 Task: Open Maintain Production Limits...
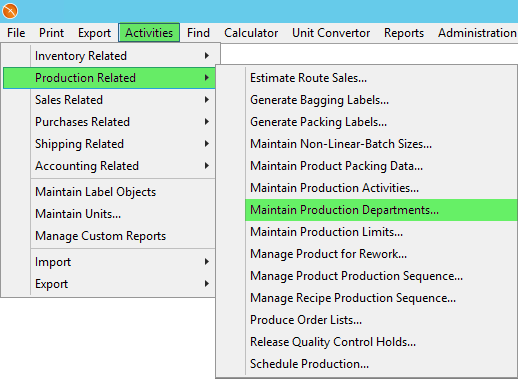coord(367,232)
